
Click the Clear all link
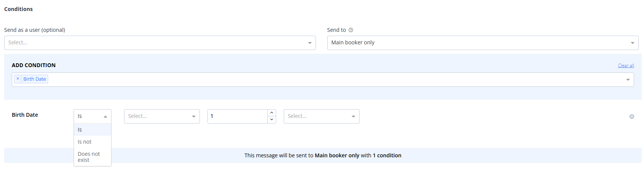coord(626,66)
